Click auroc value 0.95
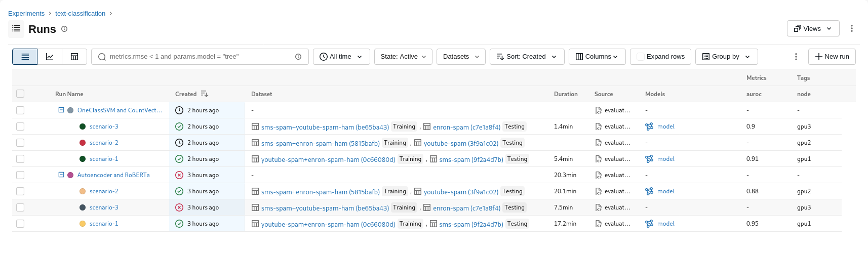This screenshot has width=868, height=253. (753, 224)
